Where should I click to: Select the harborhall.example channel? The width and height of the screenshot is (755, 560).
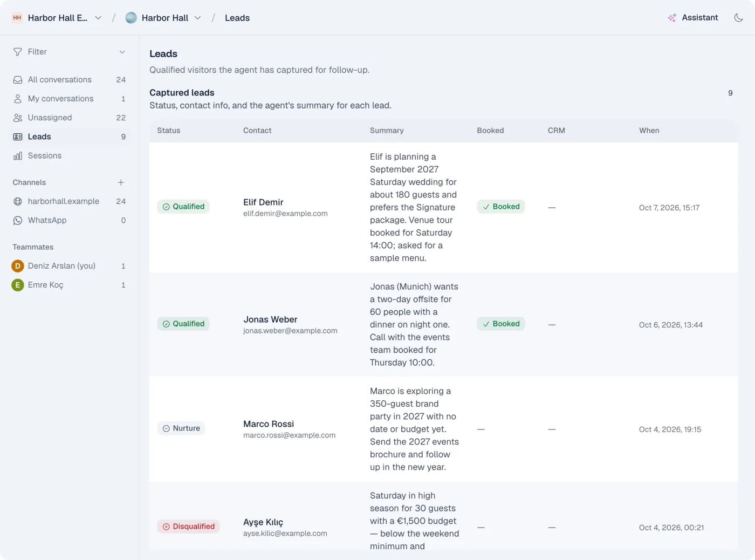click(x=69, y=201)
